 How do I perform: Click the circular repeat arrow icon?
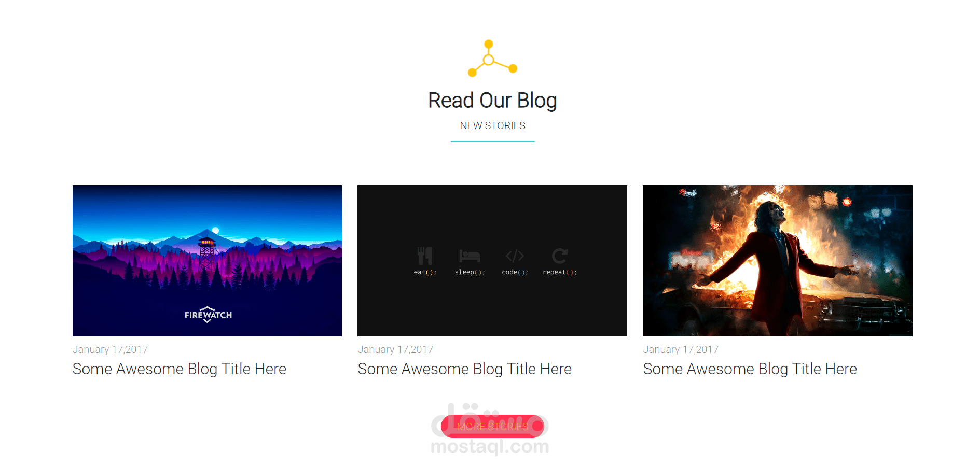point(559,256)
